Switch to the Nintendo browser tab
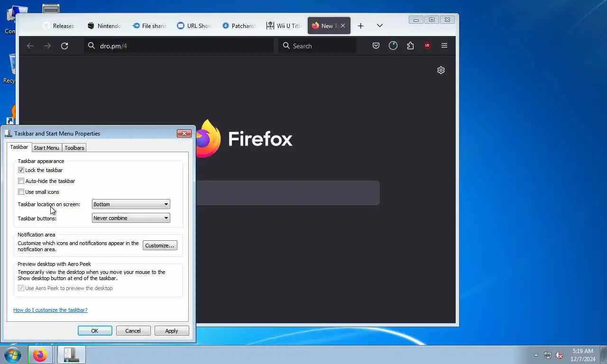This screenshot has height=364, width=607. pyautogui.click(x=103, y=26)
